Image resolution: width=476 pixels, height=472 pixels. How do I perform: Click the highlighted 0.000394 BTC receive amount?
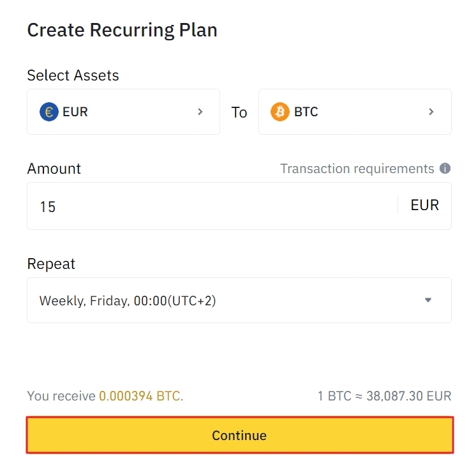139,396
